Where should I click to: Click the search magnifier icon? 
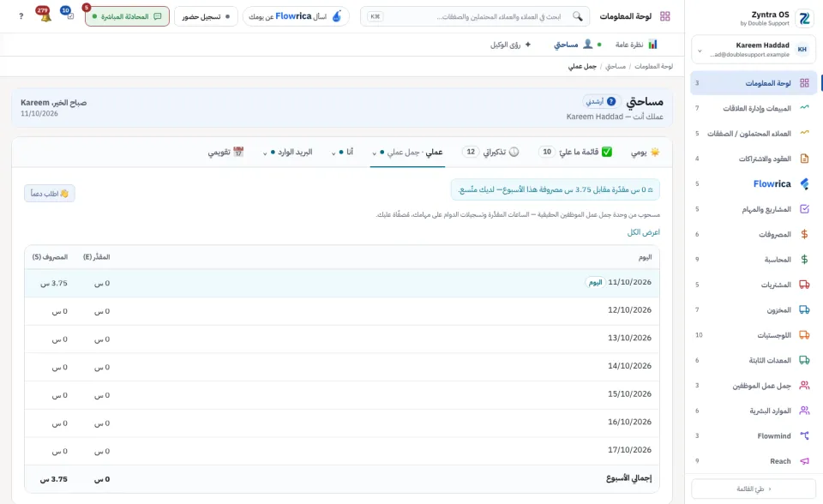(x=577, y=16)
